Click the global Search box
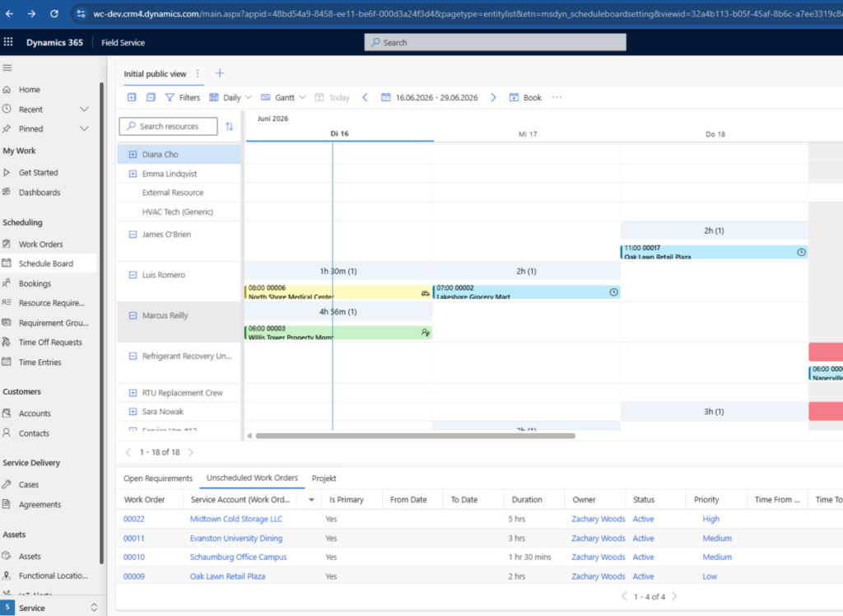843x616 pixels. (x=495, y=43)
